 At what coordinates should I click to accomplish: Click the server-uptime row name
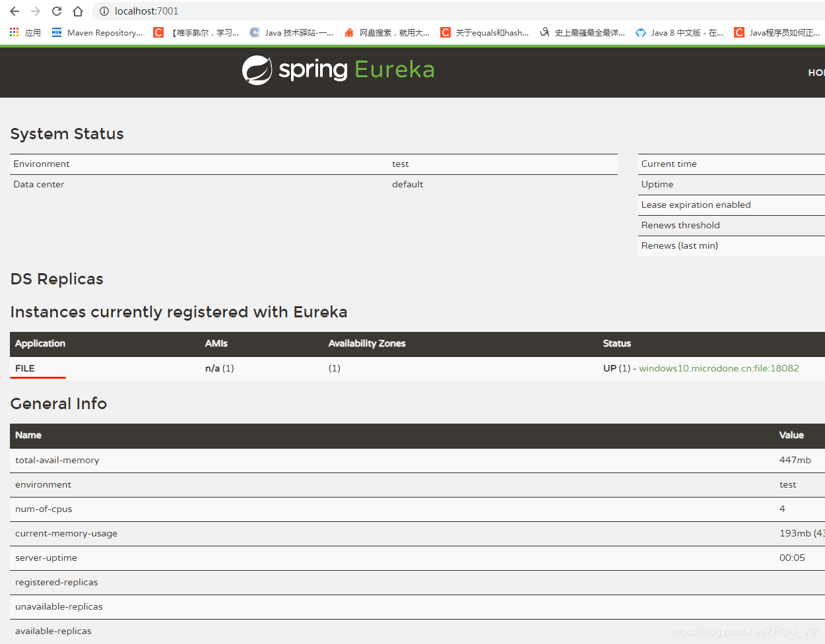pos(46,558)
